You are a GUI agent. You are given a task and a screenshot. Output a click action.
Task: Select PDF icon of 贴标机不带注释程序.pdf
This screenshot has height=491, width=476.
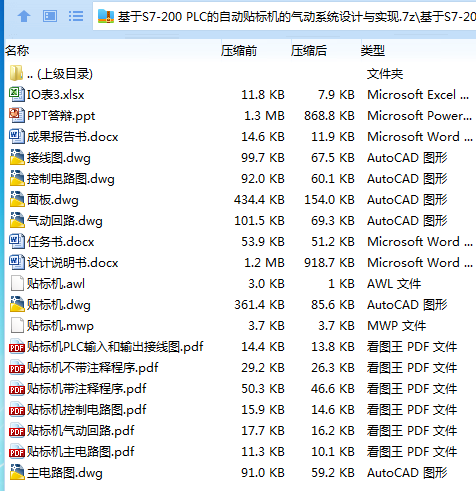tap(17, 368)
